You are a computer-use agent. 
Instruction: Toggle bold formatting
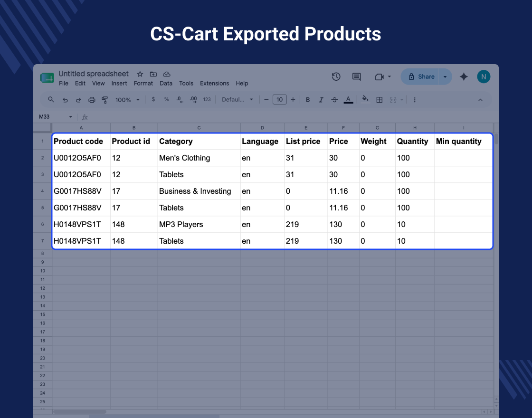coord(308,100)
